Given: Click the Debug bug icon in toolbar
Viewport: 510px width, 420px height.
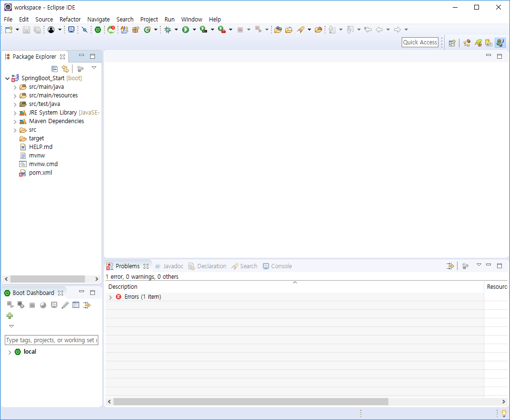Looking at the screenshot, I should pos(168,30).
